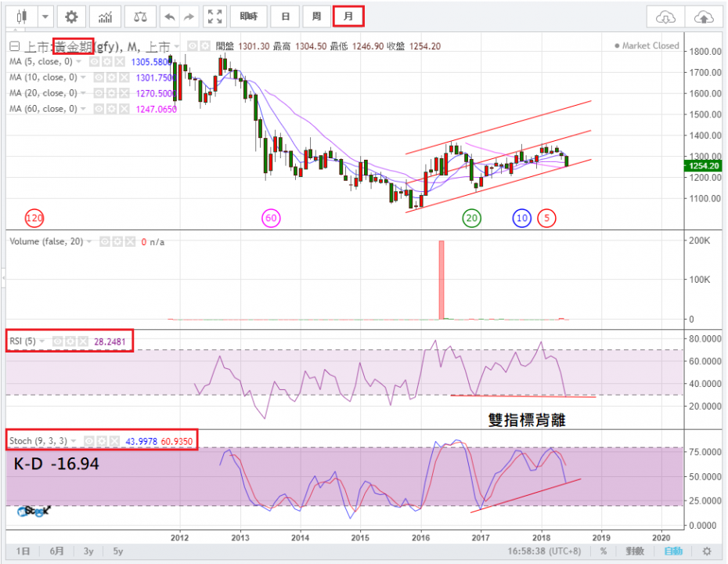Hide Stoch (9, 3, 3) using its eye icon
The height and width of the screenshot is (564, 728).
coord(89,441)
